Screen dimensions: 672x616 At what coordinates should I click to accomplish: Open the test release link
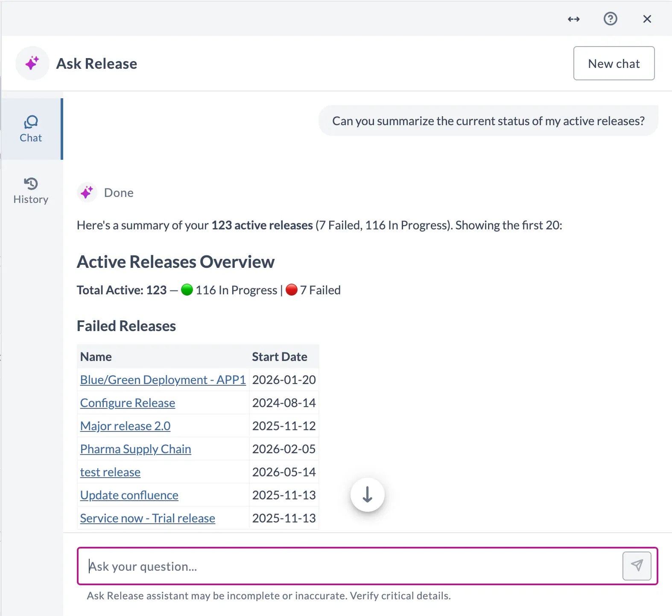pos(110,472)
